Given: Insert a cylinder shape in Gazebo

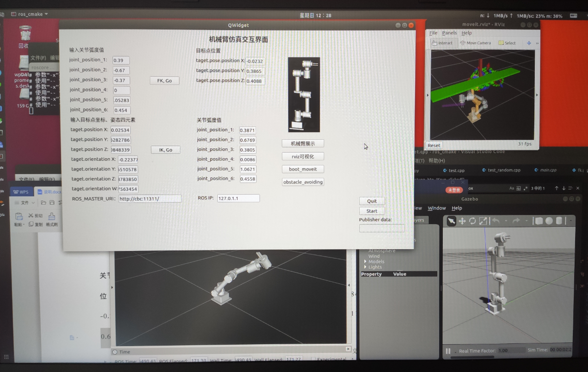Looking at the screenshot, I should pos(559,221).
